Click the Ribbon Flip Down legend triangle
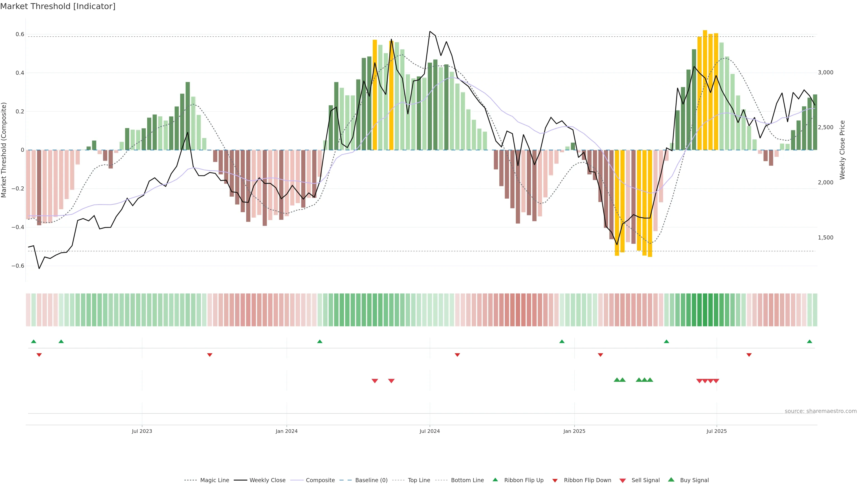This screenshot has height=488, width=868. point(555,481)
